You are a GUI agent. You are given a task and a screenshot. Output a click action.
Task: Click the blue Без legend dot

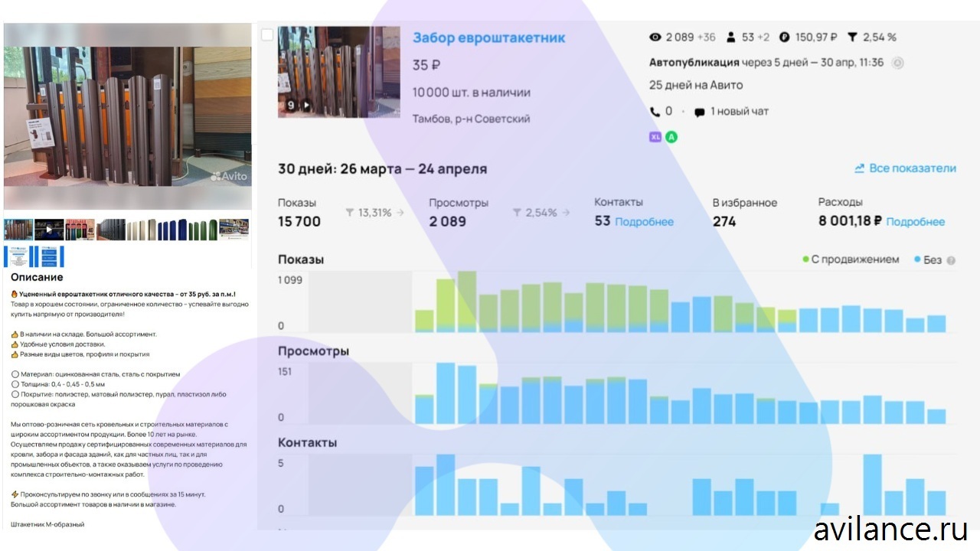[917, 260]
